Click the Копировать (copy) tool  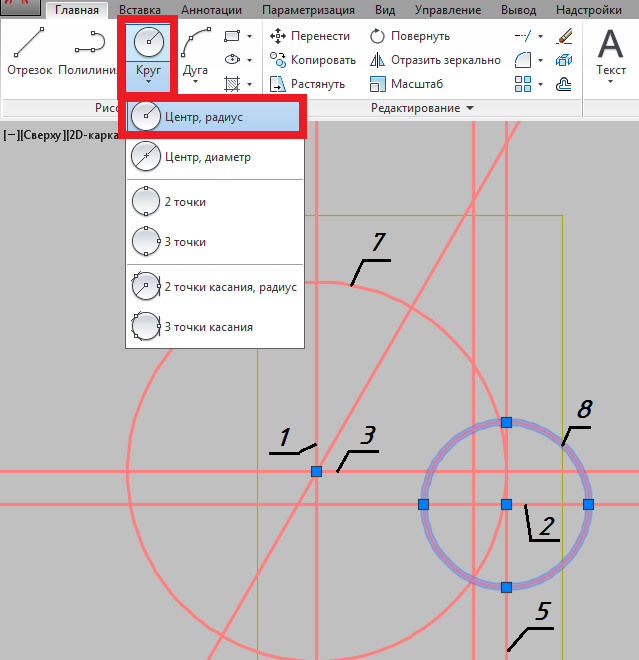click(x=312, y=60)
